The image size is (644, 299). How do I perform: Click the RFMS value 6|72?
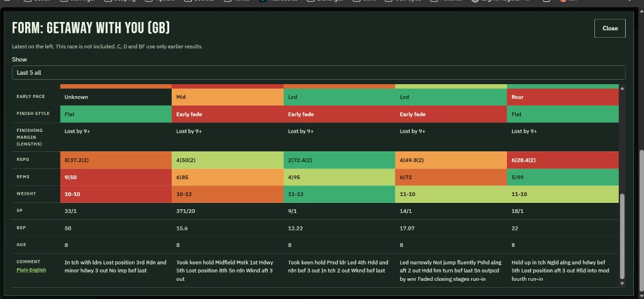point(406,177)
